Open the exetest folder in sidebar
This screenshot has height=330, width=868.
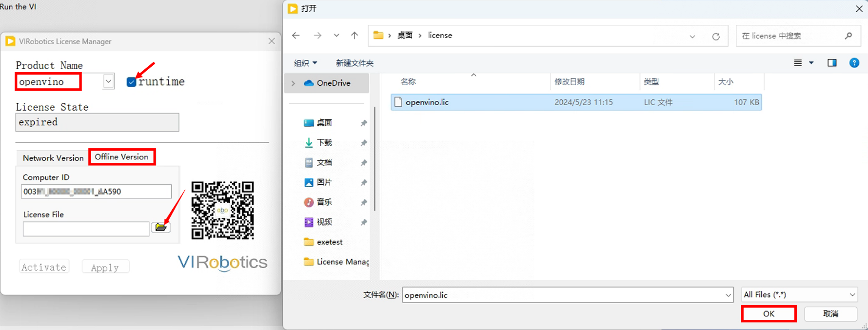pyautogui.click(x=329, y=242)
